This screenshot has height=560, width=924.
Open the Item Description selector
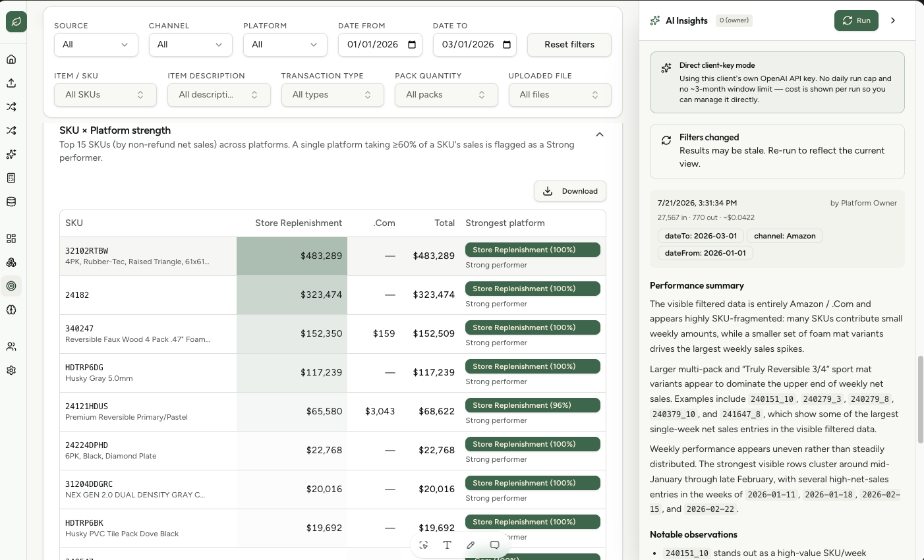pos(219,95)
